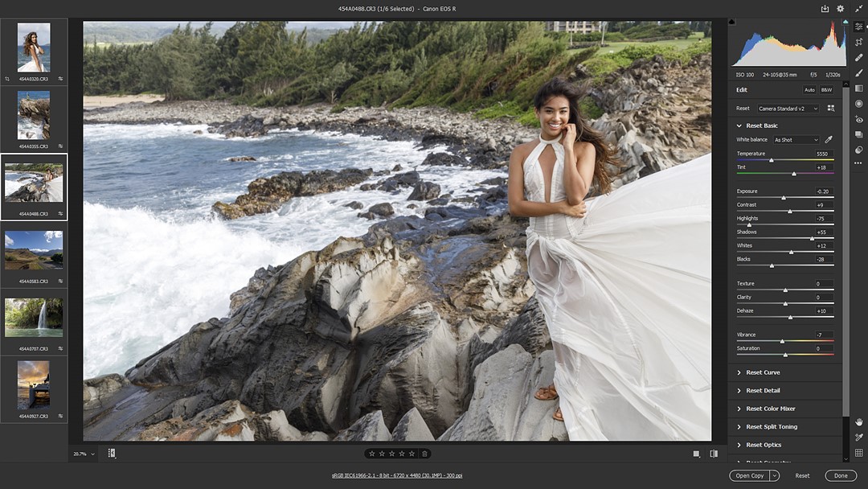
Task: Toggle the B&W treatment mode
Action: click(x=826, y=89)
